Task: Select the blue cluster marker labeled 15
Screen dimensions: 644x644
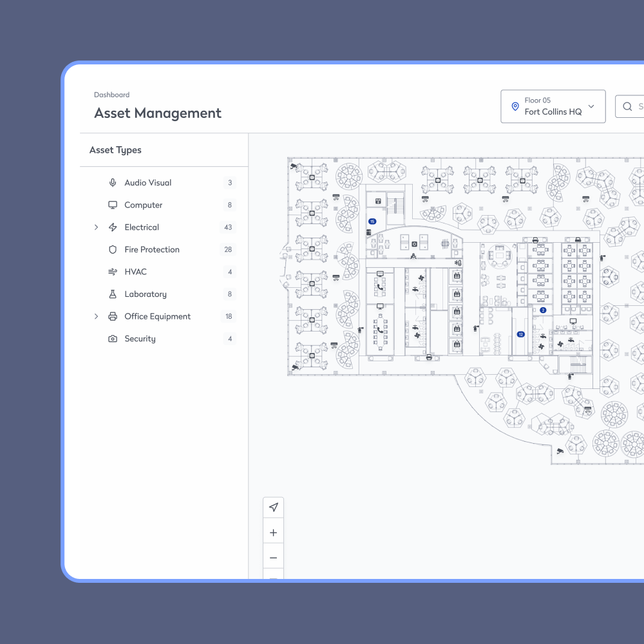Action: tap(372, 222)
